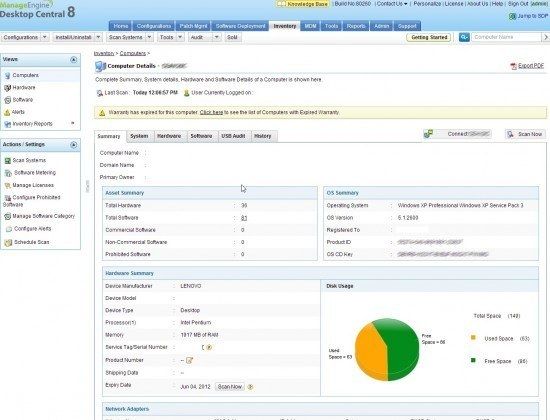Open the USB Audit tab

(233, 136)
